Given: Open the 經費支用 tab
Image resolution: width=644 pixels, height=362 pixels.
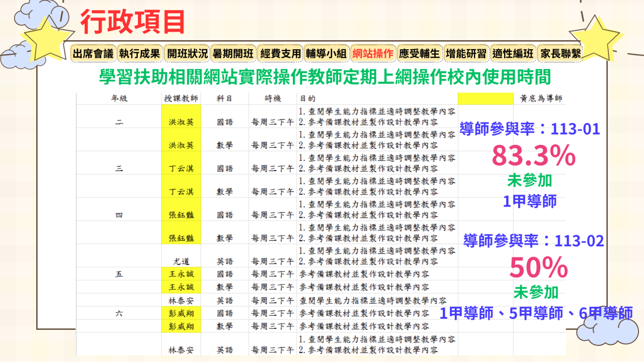Looking at the screenshot, I should (280, 53).
